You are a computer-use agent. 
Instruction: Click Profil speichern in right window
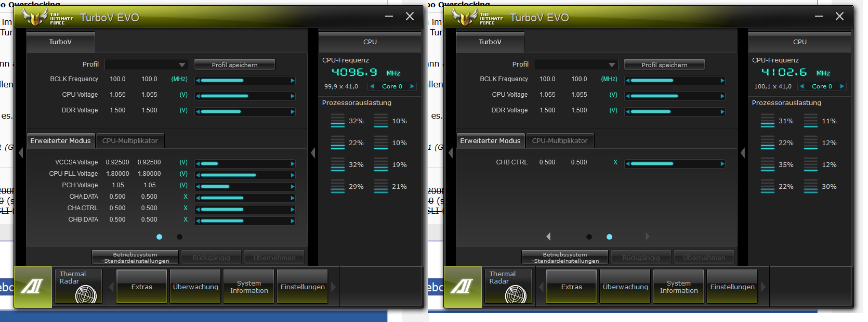[x=664, y=65]
